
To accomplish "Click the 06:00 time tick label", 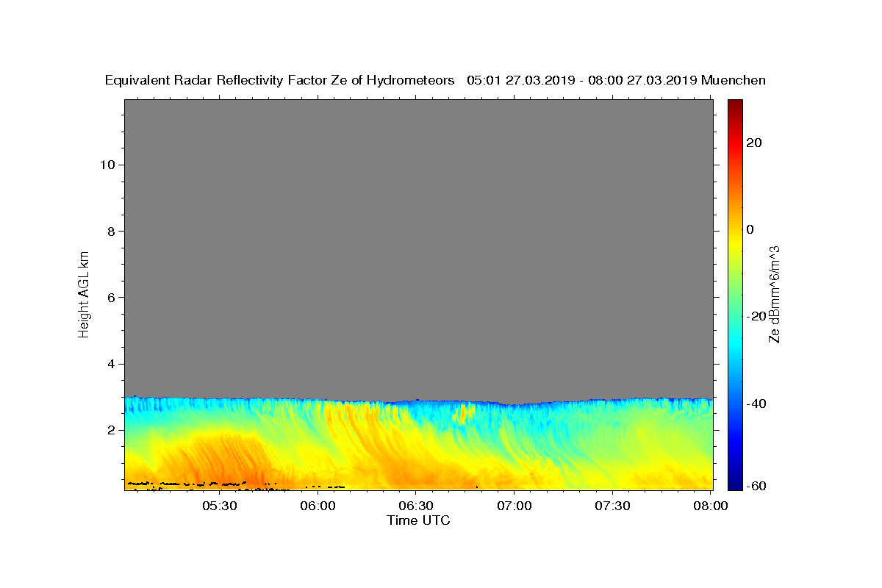I will [318, 506].
